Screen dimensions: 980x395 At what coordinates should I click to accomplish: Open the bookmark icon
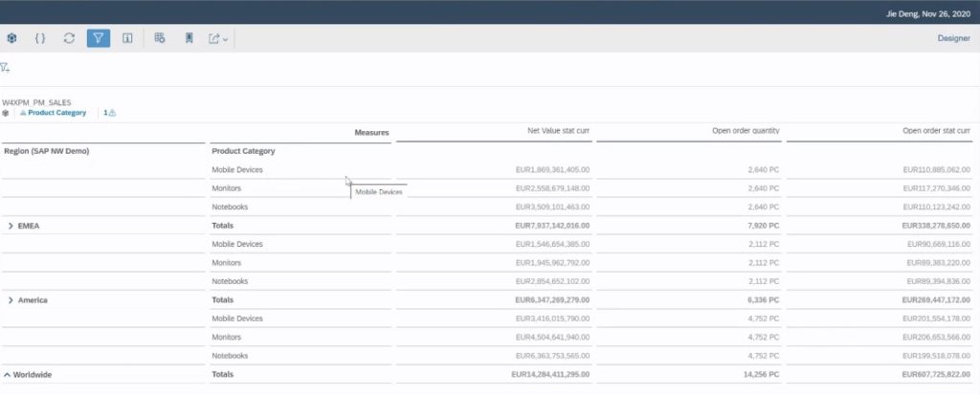click(x=189, y=38)
